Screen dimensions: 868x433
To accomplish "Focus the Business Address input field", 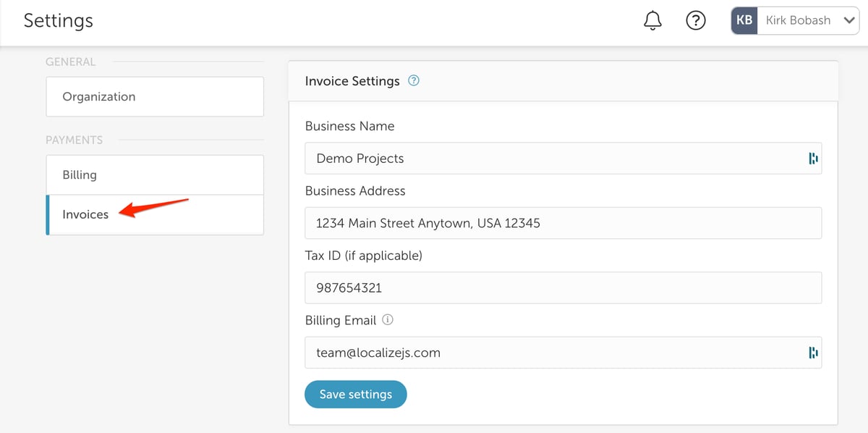I will click(563, 223).
